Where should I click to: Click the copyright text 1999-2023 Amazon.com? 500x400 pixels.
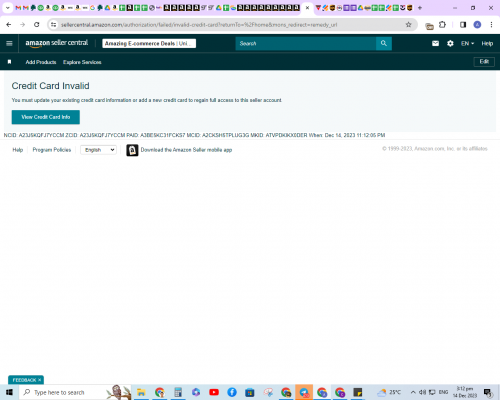pyautogui.click(x=435, y=149)
